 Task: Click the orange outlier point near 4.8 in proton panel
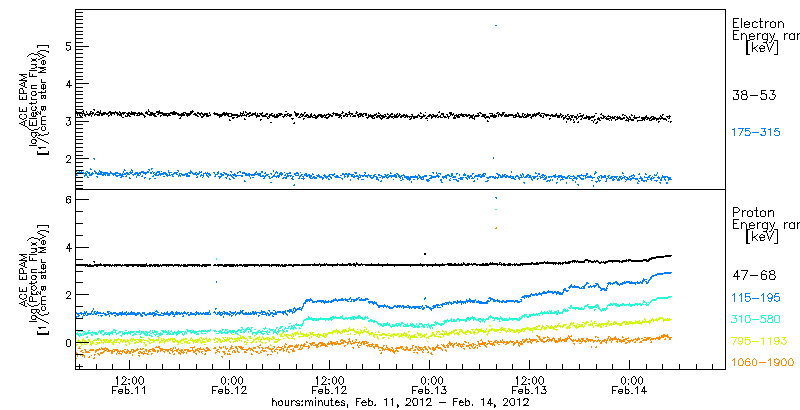pyautogui.click(x=496, y=228)
